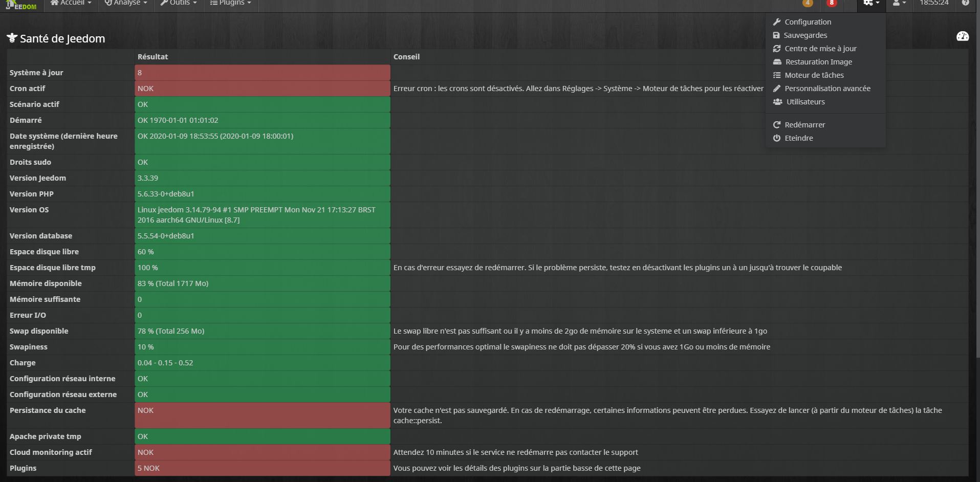Click the En cas d'erreur essayez advice

(x=617, y=268)
